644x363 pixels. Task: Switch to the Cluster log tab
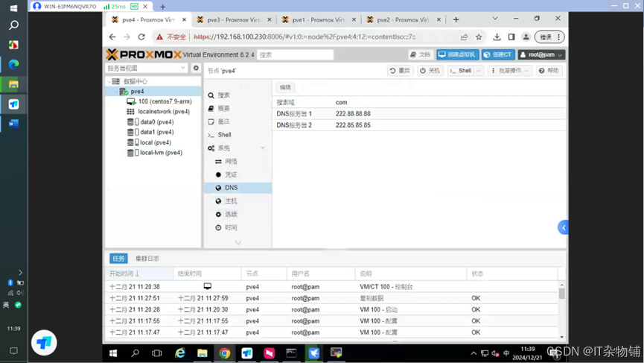(147, 258)
